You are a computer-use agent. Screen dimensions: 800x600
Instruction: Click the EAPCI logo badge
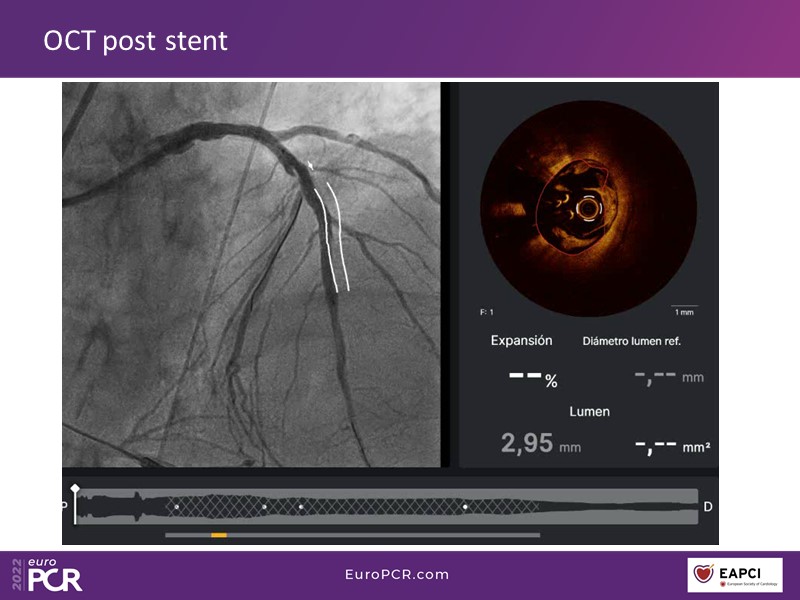pos(735,575)
